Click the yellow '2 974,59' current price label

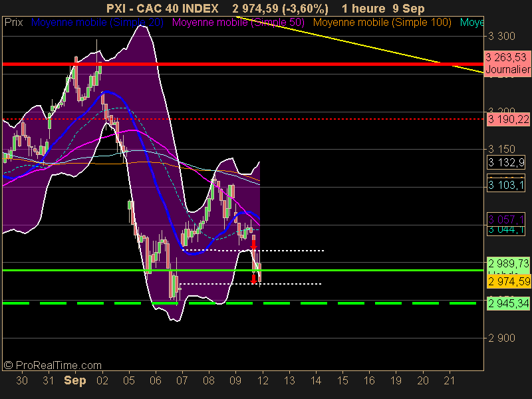pos(509,281)
